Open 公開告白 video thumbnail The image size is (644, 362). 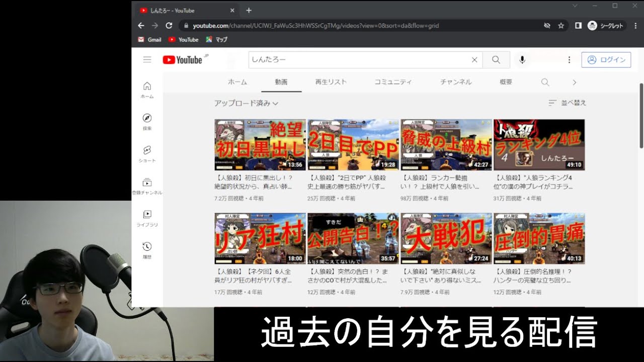353,238
